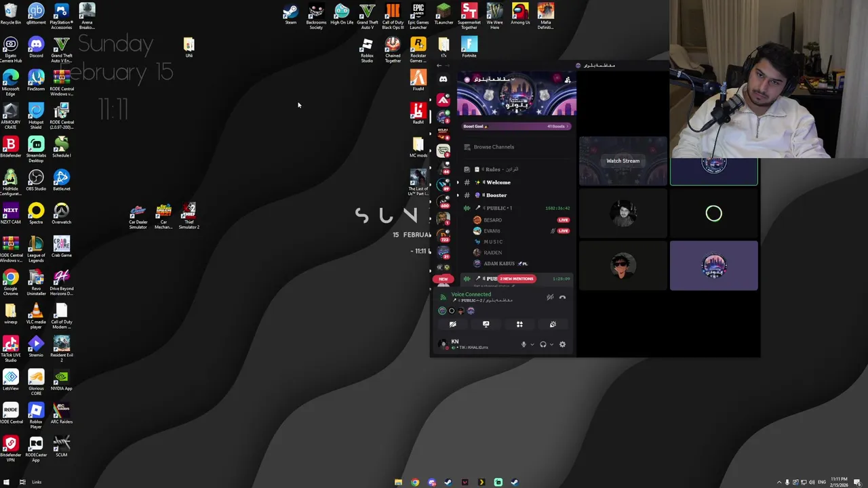The image size is (868, 488).
Task: Select the Welcome channel
Action: (498, 182)
